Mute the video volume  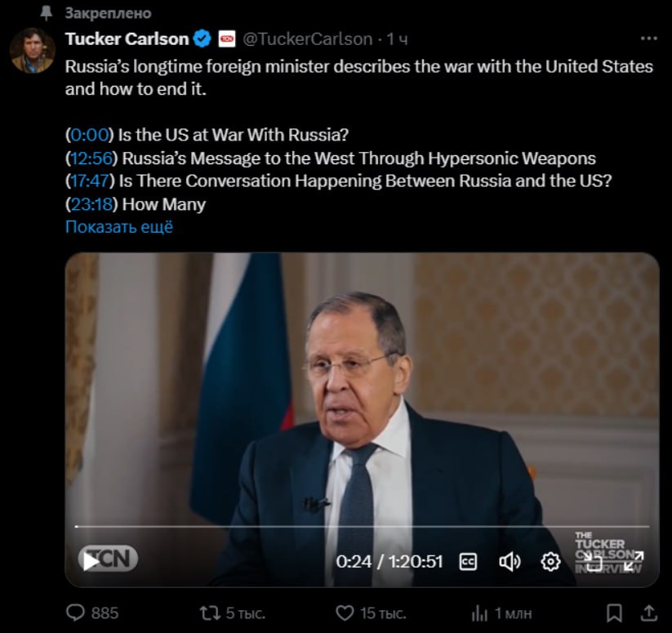[510, 561]
